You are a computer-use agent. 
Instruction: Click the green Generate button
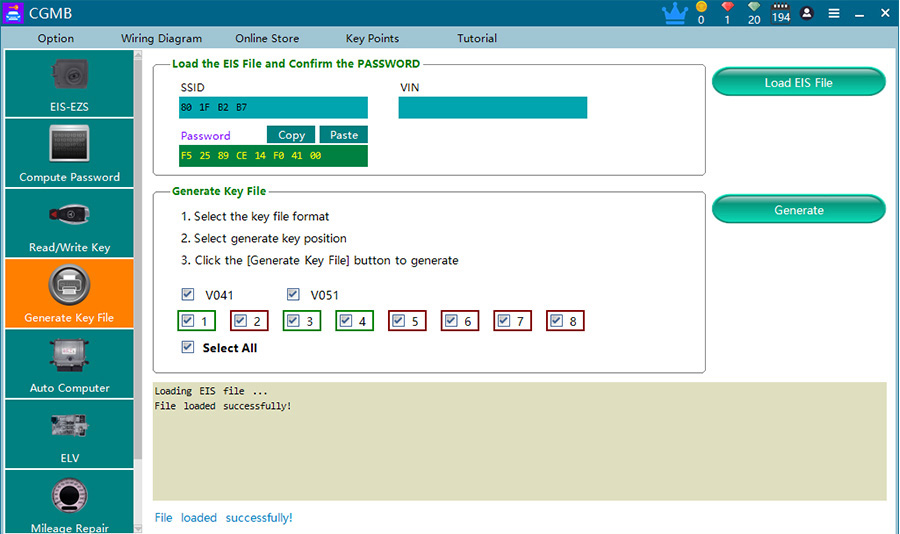pos(798,210)
